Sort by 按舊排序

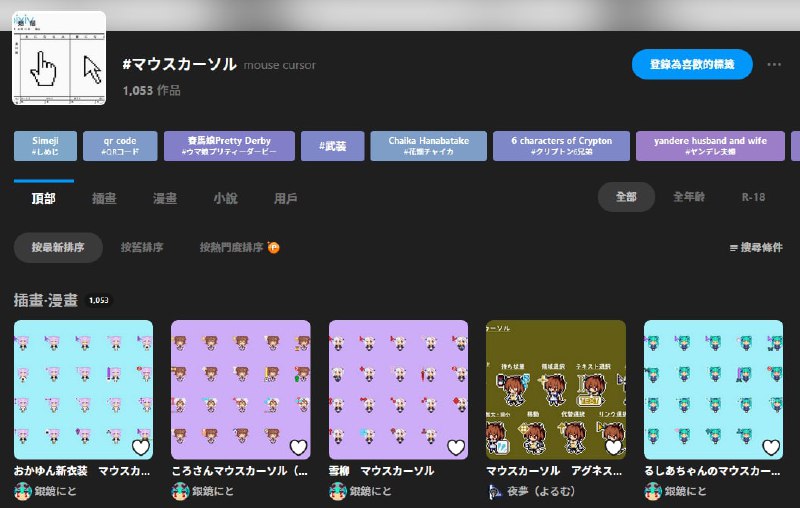(x=142, y=247)
